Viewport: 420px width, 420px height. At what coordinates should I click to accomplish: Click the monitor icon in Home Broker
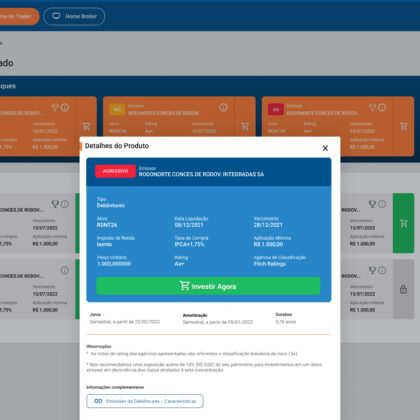click(56, 16)
